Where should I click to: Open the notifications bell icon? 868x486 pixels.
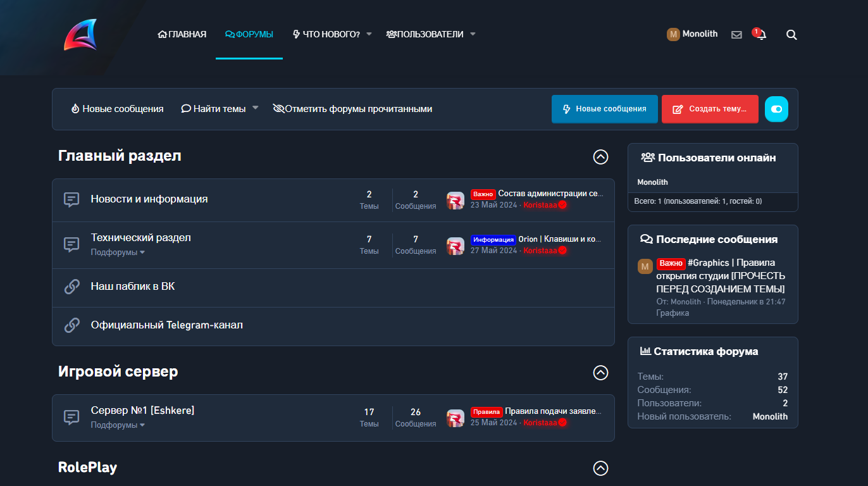coord(760,35)
